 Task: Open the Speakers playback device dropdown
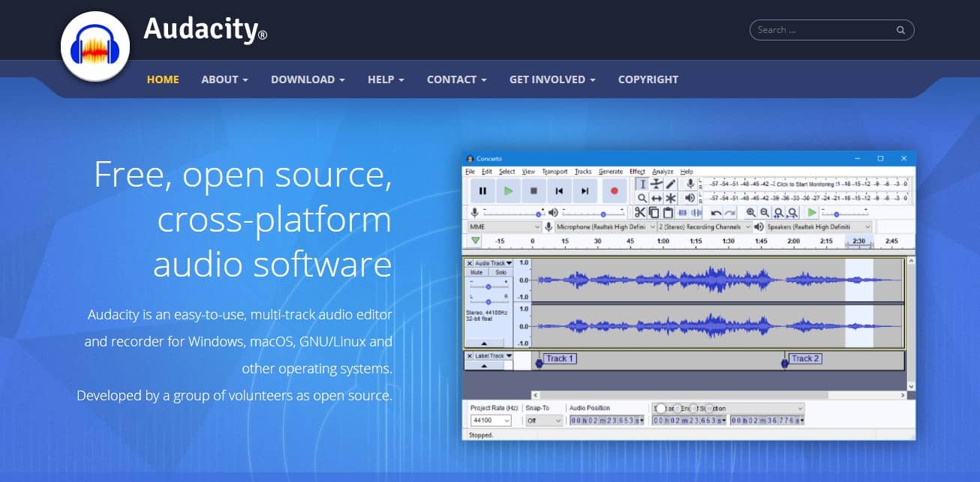819,226
